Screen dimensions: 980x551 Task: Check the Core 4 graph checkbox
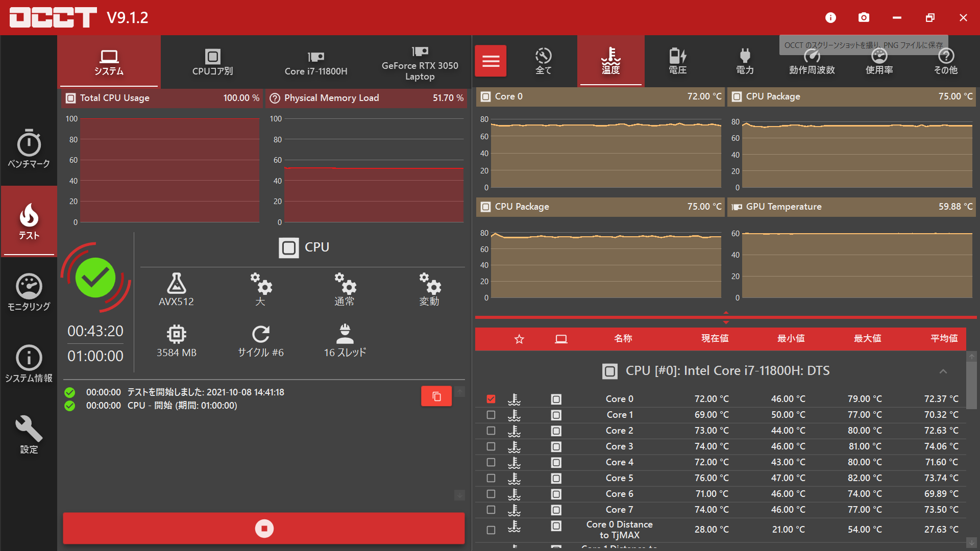(x=491, y=462)
